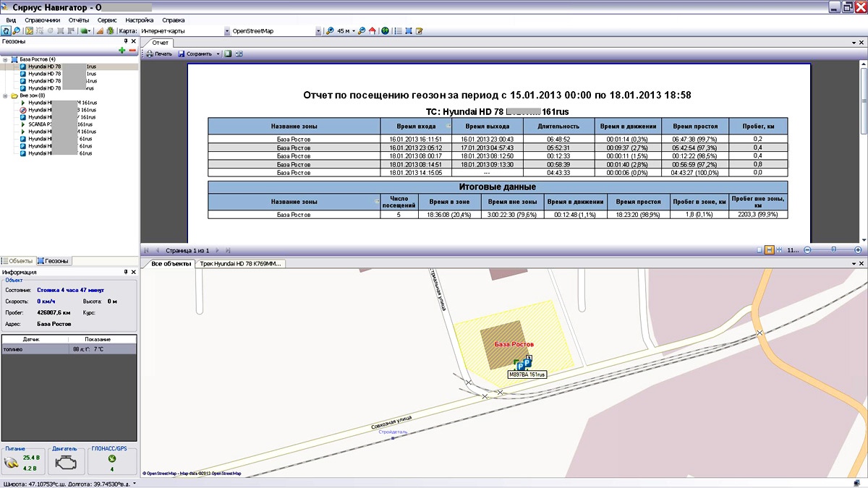The width and height of the screenshot is (868, 488).
Task: Click the Печать printer button
Action: 158,54
